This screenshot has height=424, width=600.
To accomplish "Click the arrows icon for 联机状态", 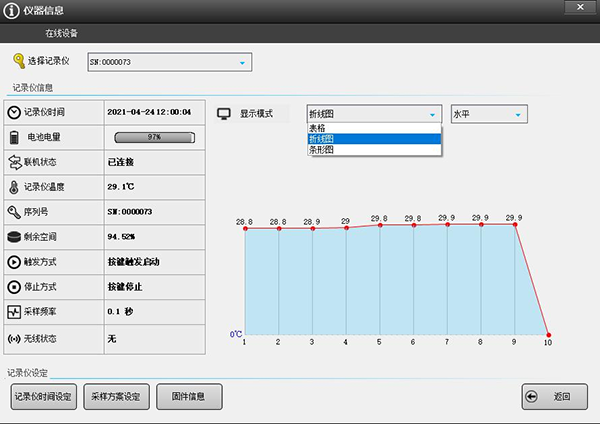I will [x=15, y=162].
